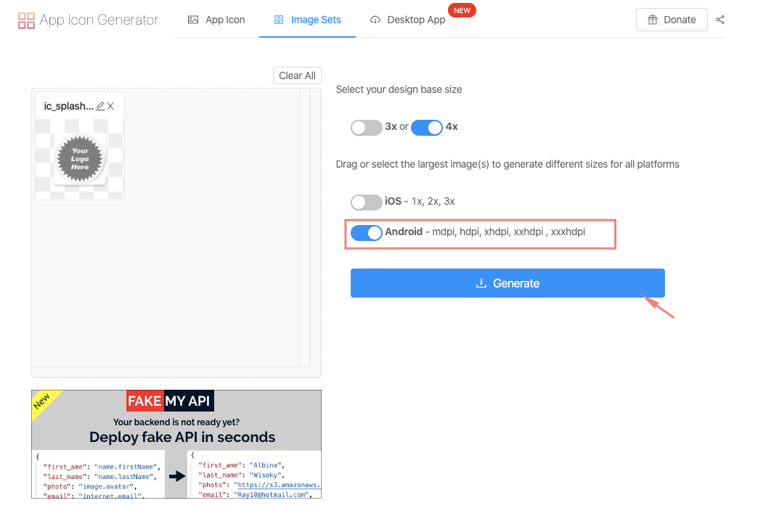The height and width of the screenshot is (532, 763).
Task: Click the grid icon beside Image Sets
Action: coord(279,20)
